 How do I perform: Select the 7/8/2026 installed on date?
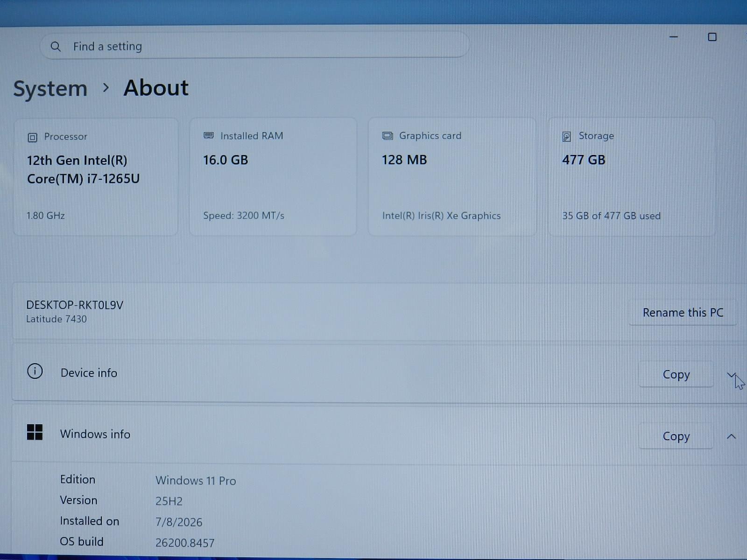[179, 522]
